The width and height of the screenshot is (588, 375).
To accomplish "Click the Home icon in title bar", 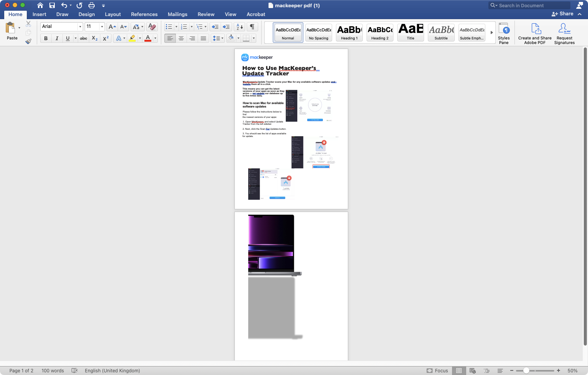I will [40, 5].
